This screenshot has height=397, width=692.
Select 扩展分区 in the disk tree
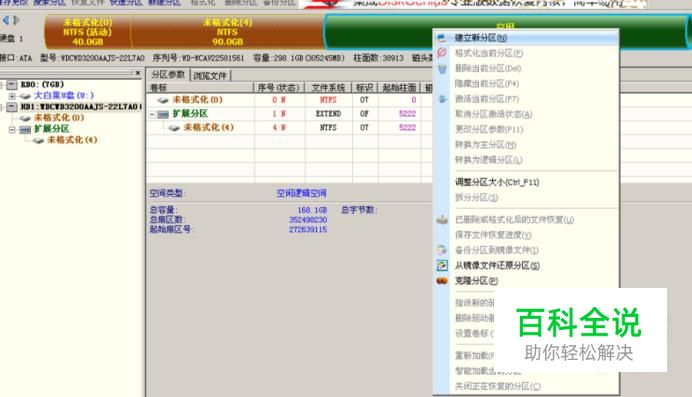(x=52, y=129)
